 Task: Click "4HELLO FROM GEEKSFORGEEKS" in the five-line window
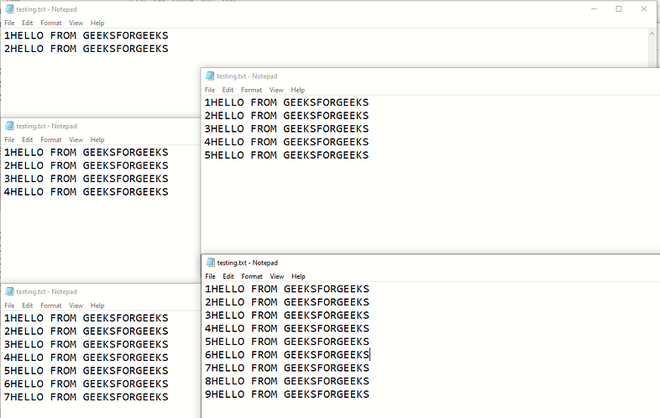coord(287,142)
